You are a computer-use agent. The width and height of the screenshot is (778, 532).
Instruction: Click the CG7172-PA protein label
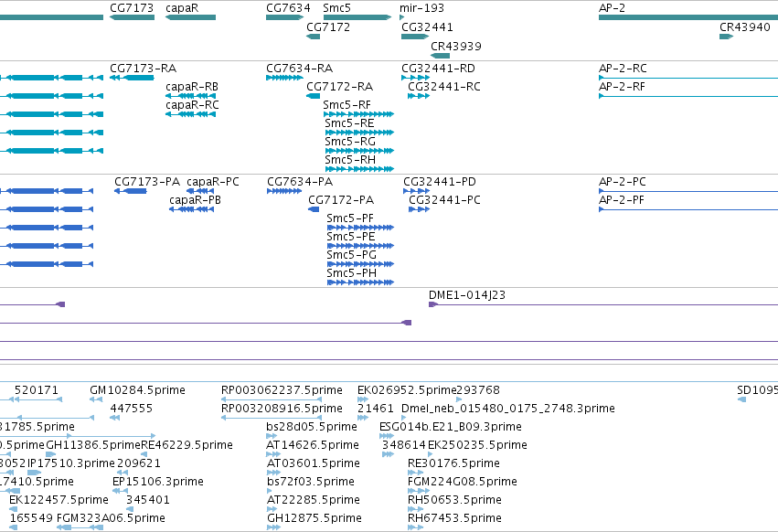click(x=341, y=200)
